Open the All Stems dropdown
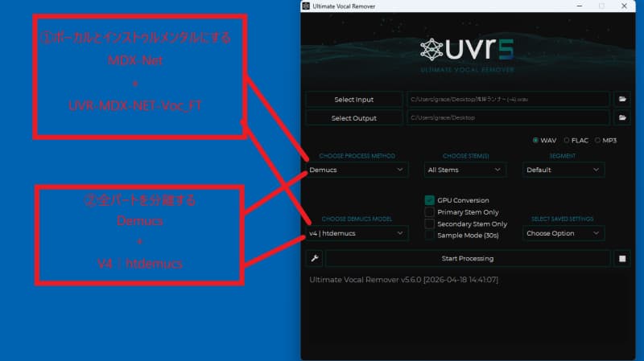 tap(465, 170)
